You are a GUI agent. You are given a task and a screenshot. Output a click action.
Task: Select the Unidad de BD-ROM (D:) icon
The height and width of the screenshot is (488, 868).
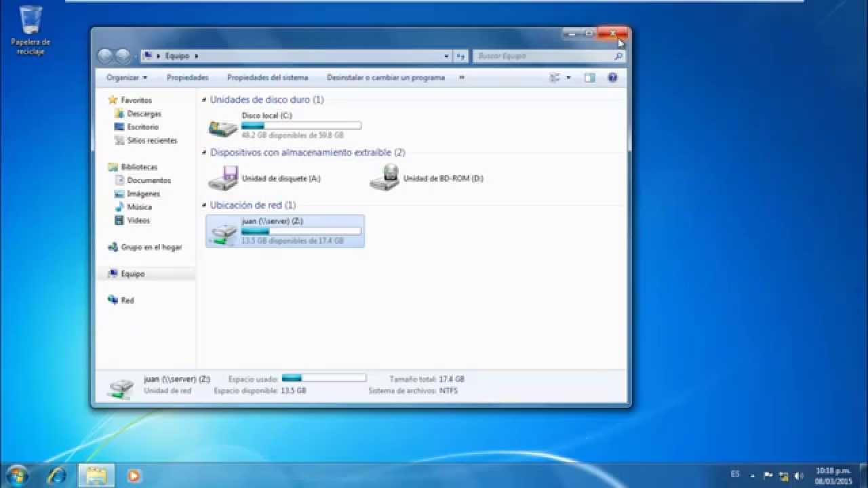tap(384, 178)
